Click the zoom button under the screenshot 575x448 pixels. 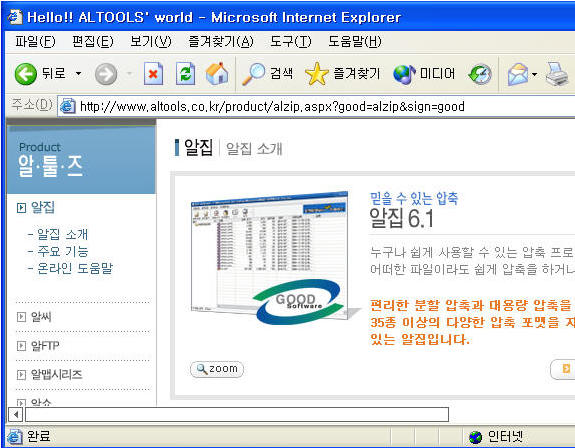point(217,369)
